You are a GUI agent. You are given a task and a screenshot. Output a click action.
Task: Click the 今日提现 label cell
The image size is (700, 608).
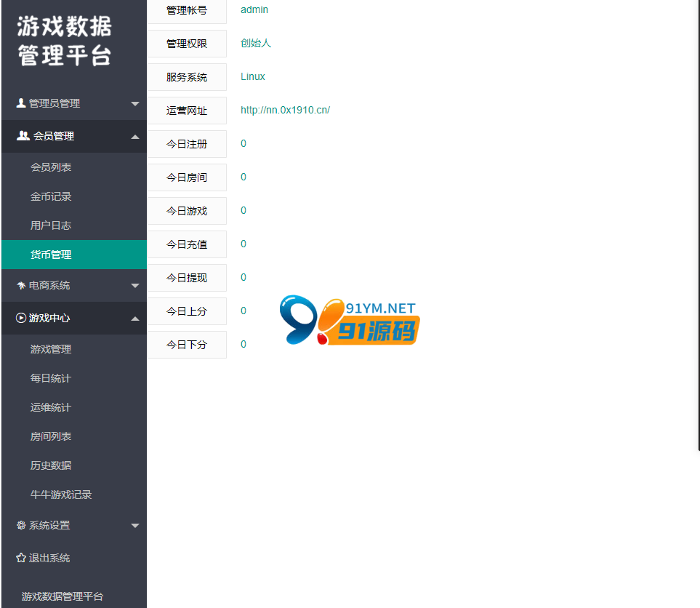click(x=187, y=278)
